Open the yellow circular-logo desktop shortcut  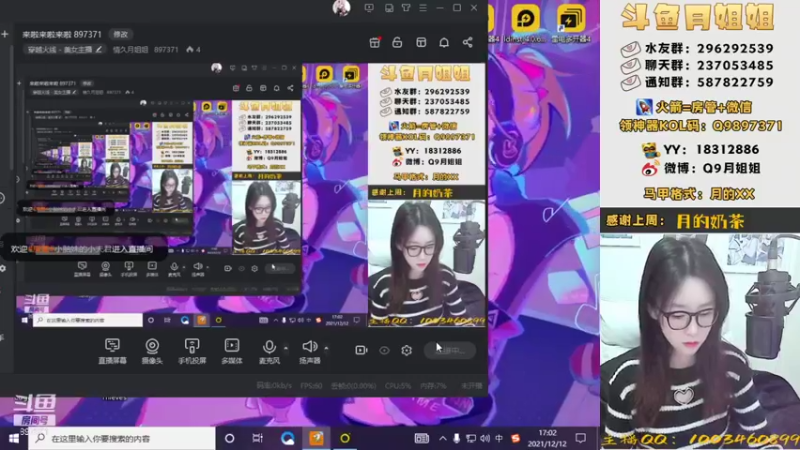(525, 21)
